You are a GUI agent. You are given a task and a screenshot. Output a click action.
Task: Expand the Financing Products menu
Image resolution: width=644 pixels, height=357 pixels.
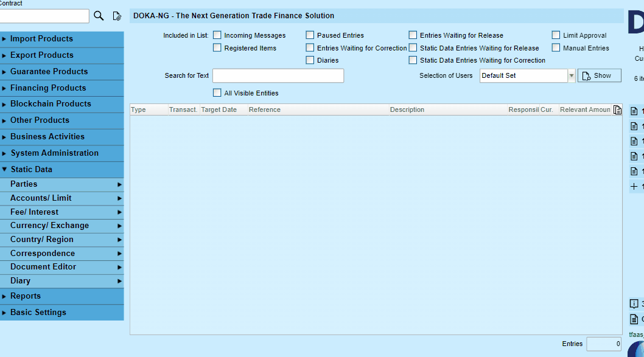click(x=61, y=88)
